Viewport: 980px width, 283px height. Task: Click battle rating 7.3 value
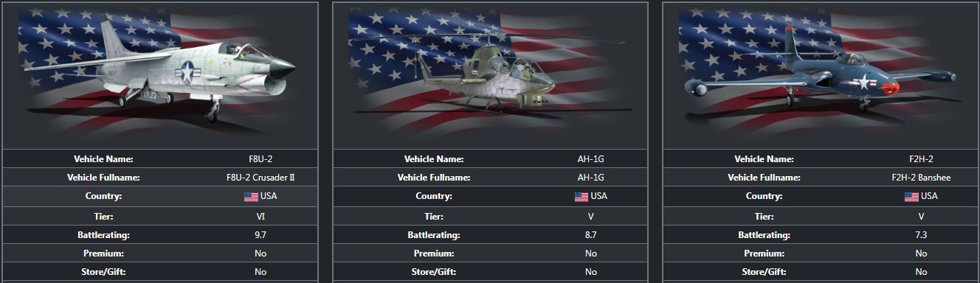(921, 234)
